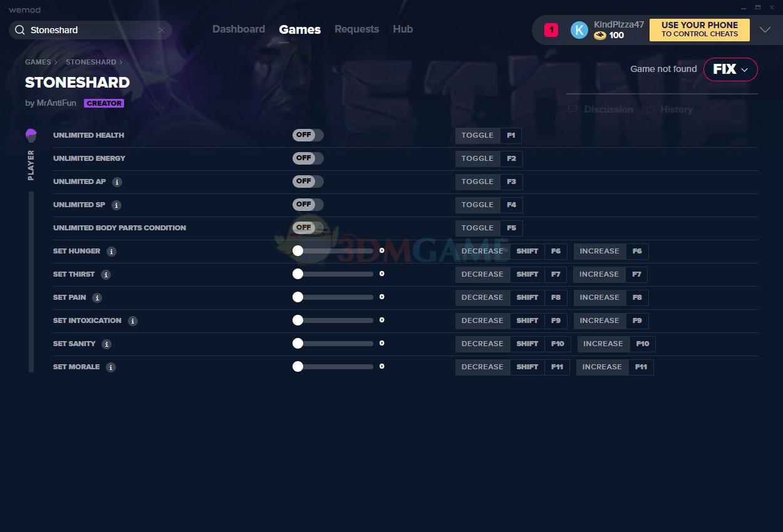This screenshot has width=783, height=532.
Task: Switch to the Dashboard tab
Action: (239, 29)
